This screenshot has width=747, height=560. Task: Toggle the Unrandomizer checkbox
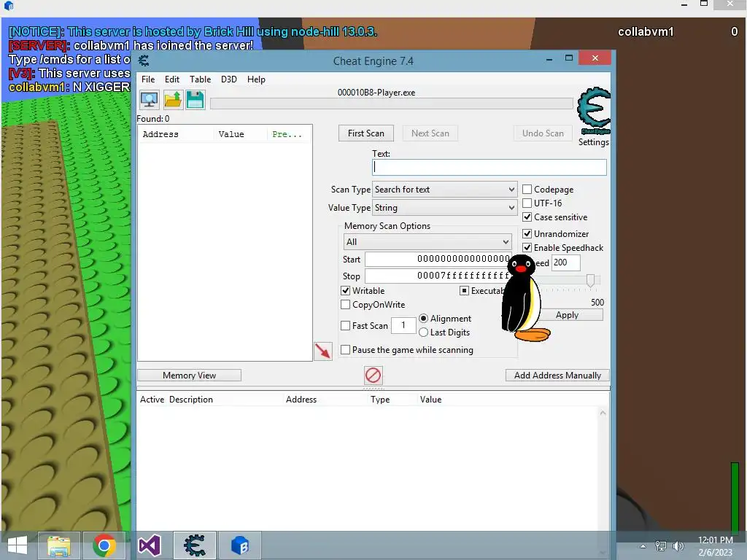pos(527,234)
